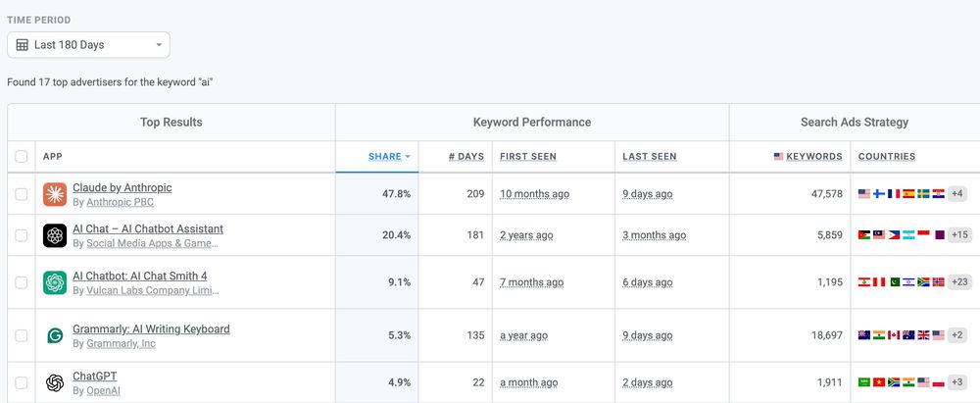This screenshot has height=403, width=980.
Task: Open AI Chat – AI Chatbot Assistant link
Action: (148, 228)
